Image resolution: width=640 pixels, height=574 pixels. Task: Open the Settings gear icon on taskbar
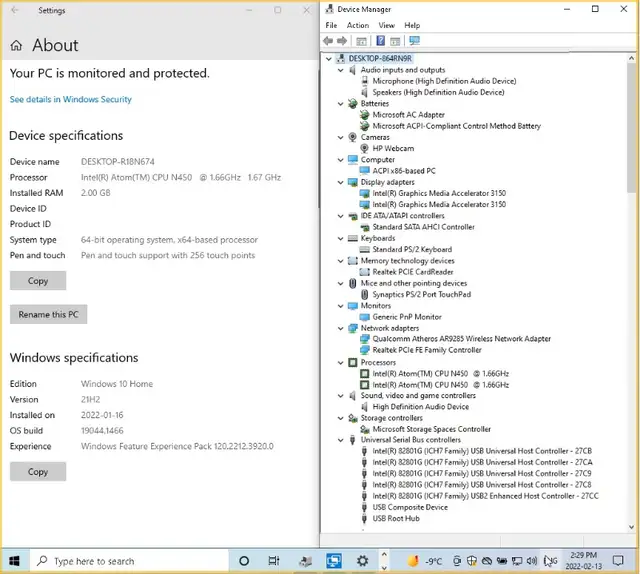(362, 561)
